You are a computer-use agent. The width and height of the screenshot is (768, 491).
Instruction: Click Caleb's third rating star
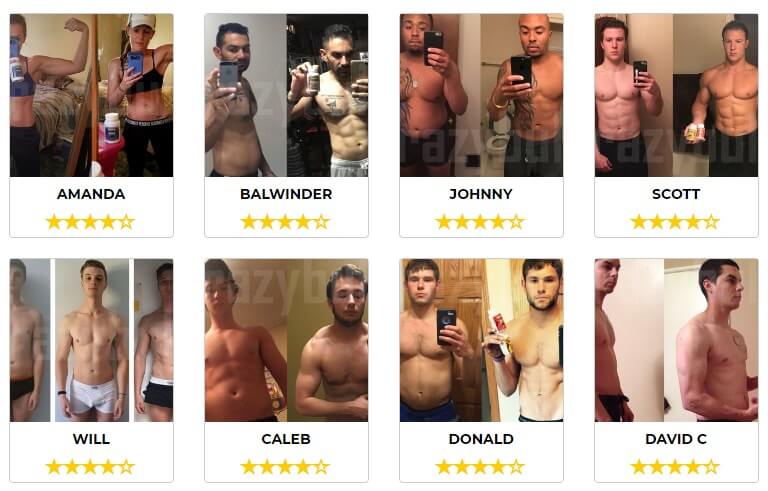click(286, 467)
